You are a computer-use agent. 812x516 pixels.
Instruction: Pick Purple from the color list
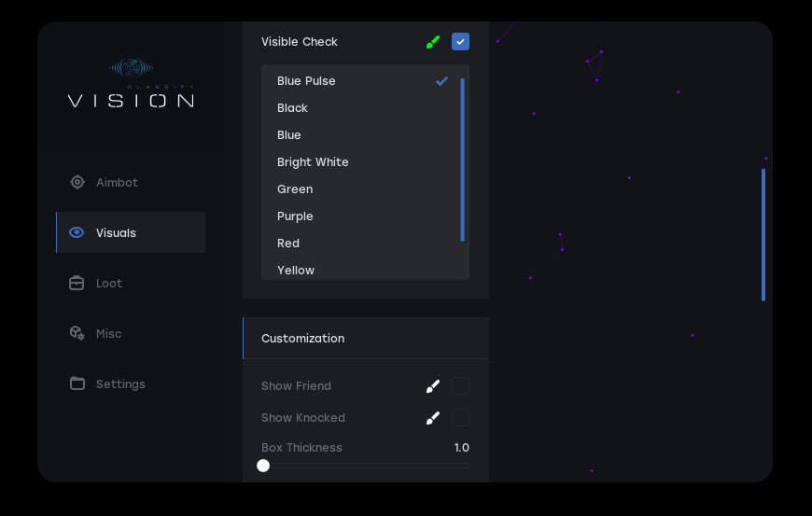coord(360,216)
